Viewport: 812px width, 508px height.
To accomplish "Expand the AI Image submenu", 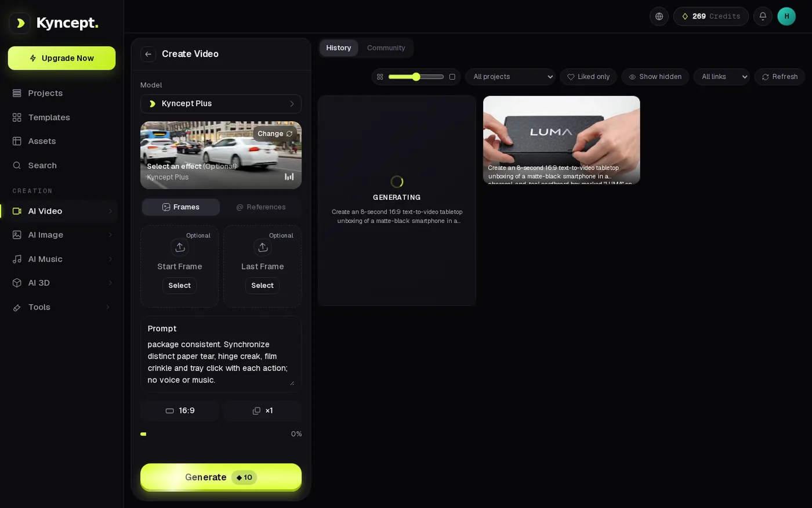I will click(110, 235).
